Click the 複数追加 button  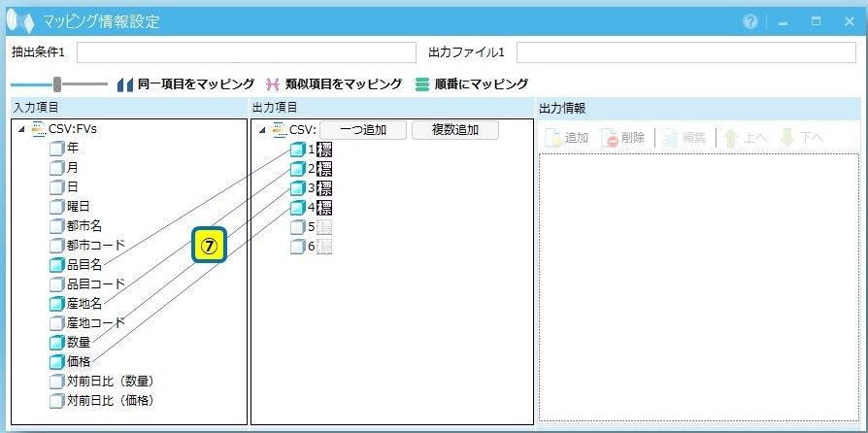coord(455,130)
